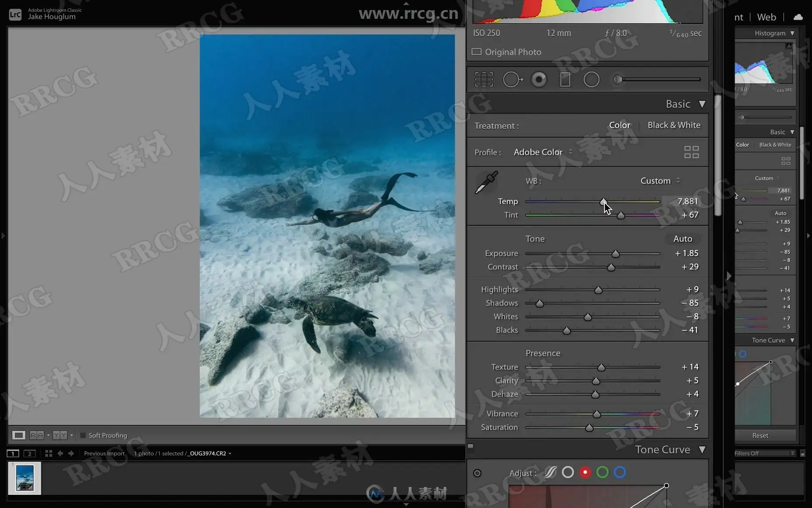The width and height of the screenshot is (812, 508).
Task: Click Auto in the small right Basic panel
Action: pos(780,213)
